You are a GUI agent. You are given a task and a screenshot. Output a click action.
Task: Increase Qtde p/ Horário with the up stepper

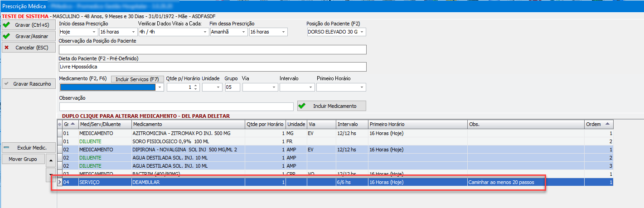[195, 86]
